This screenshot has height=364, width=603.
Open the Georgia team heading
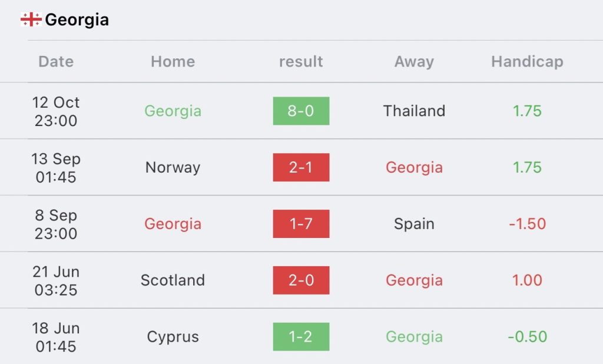[x=77, y=19]
